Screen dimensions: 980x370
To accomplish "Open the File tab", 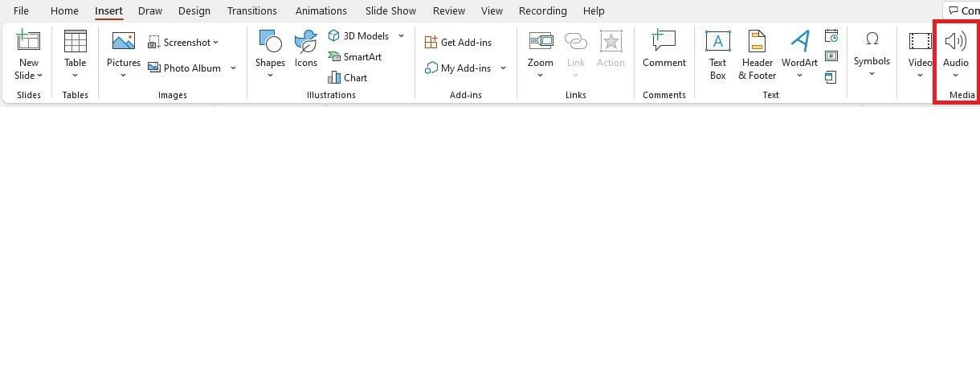I will click(21, 10).
